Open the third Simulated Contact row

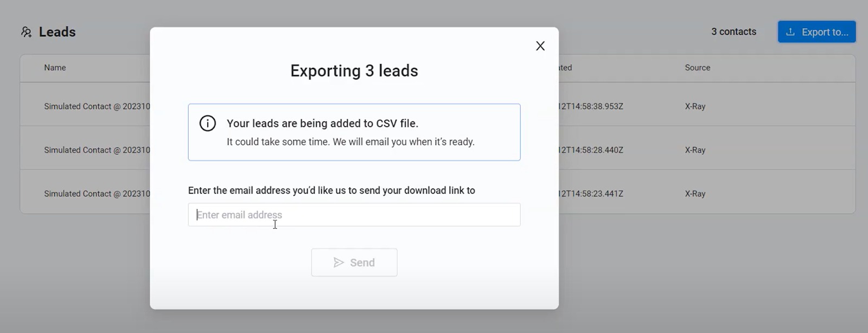click(97, 194)
